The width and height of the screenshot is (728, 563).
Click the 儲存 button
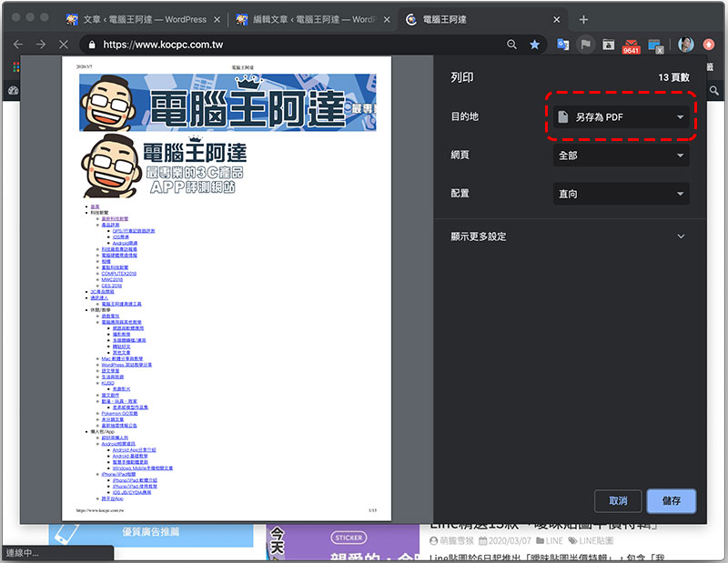[672, 501]
